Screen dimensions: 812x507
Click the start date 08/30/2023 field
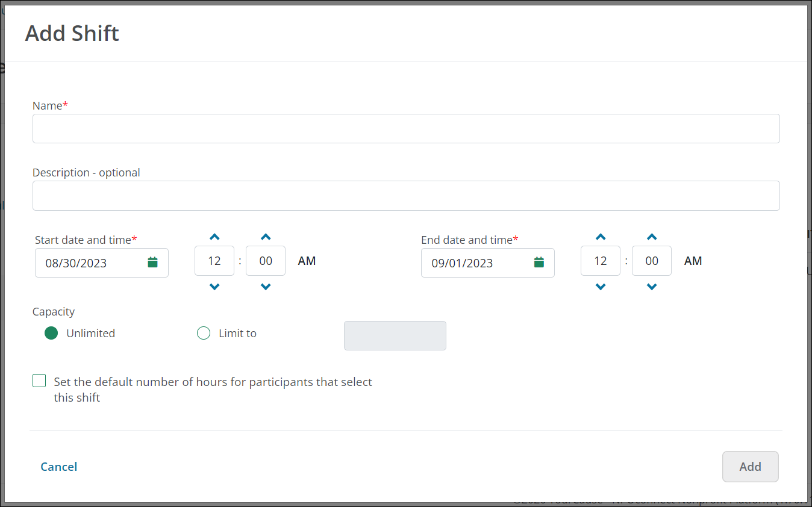click(90, 263)
